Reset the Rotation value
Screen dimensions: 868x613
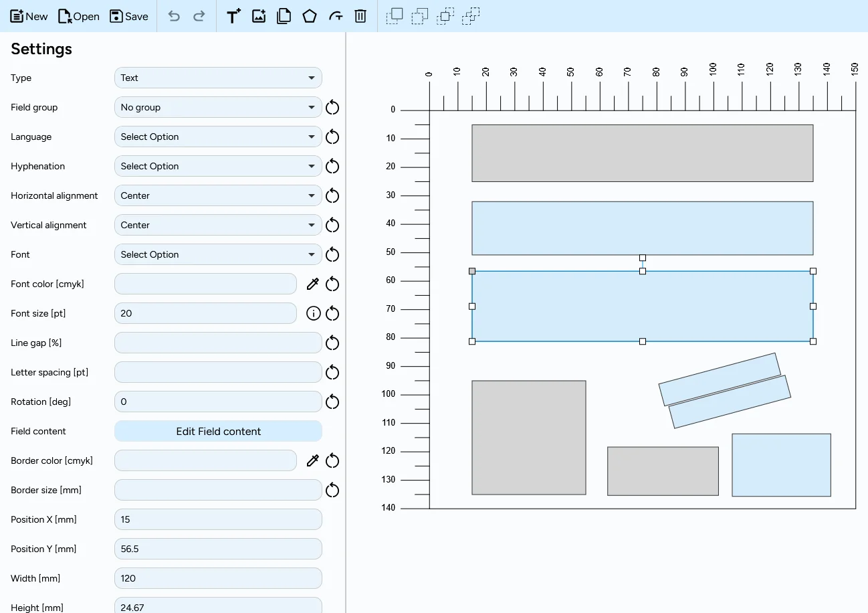[332, 402]
